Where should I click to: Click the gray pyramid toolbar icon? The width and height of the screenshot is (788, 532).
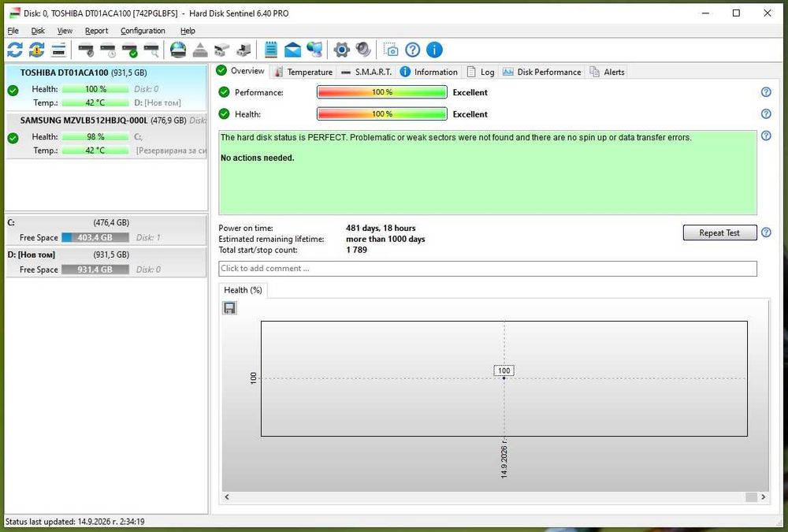coord(200,50)
